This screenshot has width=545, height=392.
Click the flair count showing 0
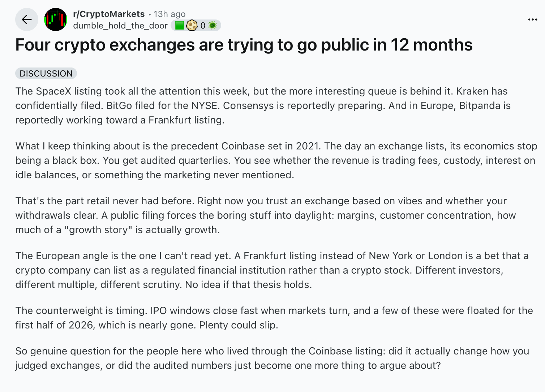[203, 26]
